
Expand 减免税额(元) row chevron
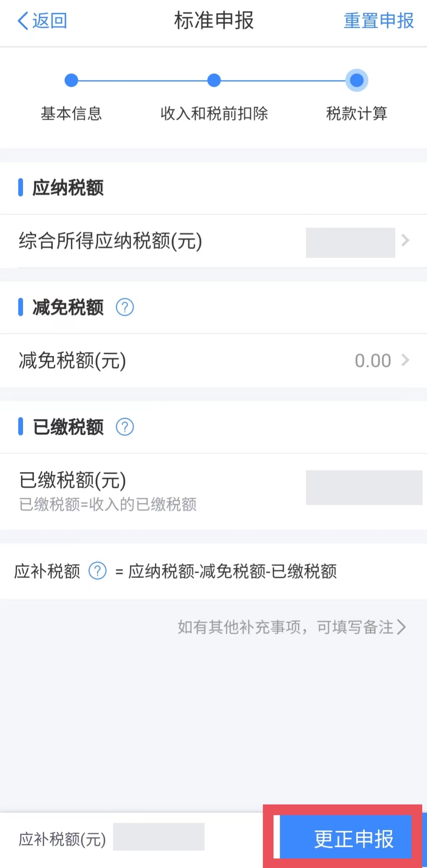coord(405,360)
